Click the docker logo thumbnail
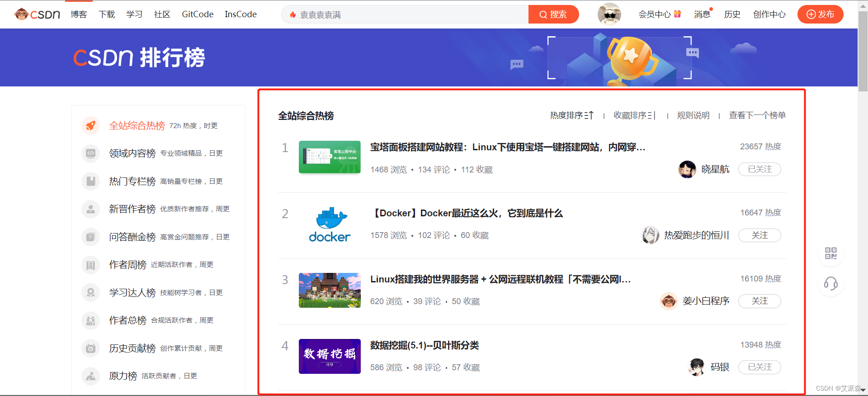The width and height of the screenshot is (868, 396). click(330, 224)
